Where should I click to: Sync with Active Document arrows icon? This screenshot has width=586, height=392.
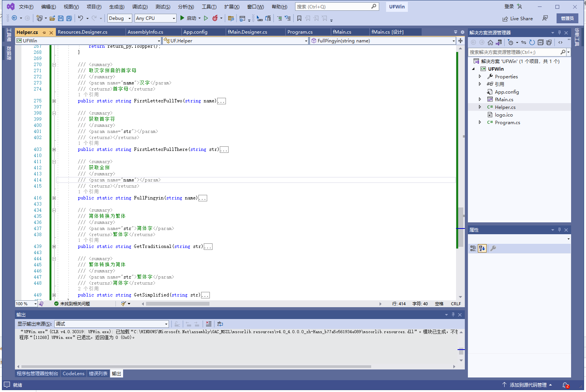(x=524, y=42)
